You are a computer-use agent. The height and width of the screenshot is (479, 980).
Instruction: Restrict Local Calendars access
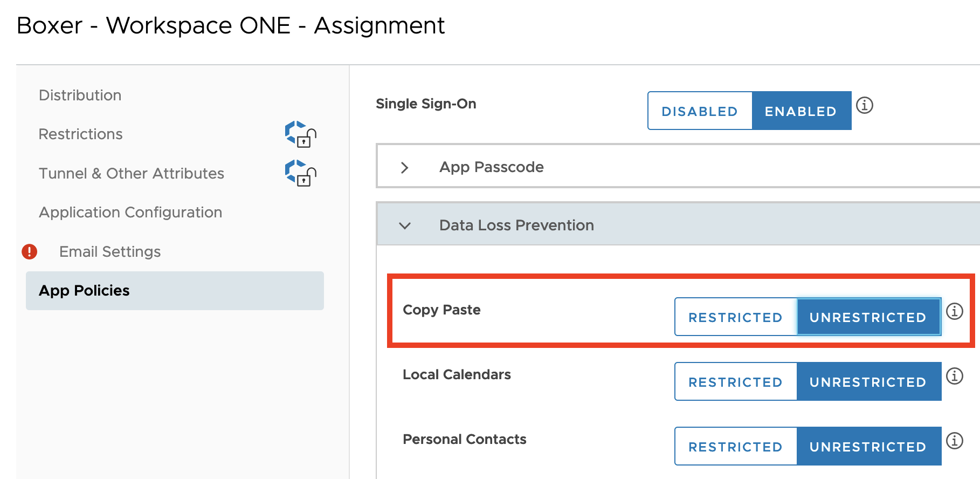pyautogui.click(x=735, y=381)
